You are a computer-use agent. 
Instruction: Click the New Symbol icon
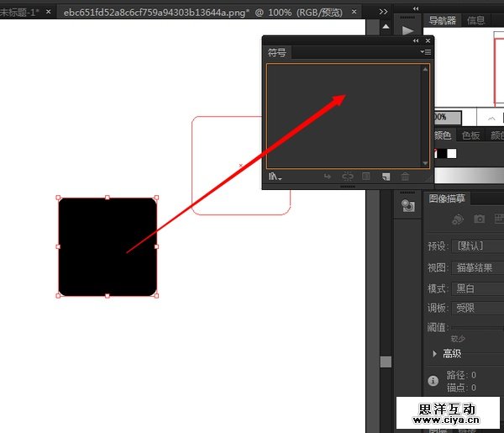[x=386, y=177]
